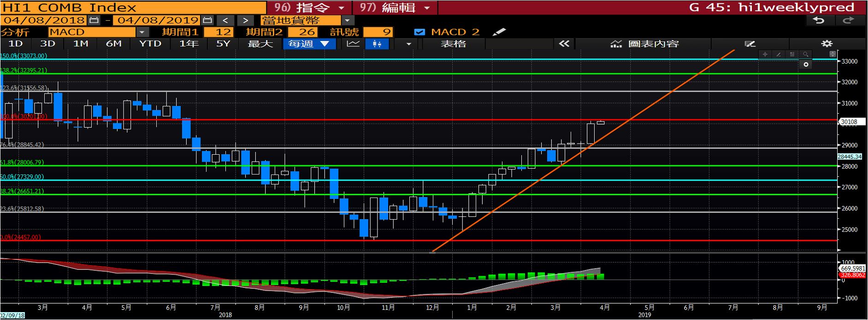Select the YTD time range
868x320 pixels.
[150, 44]
